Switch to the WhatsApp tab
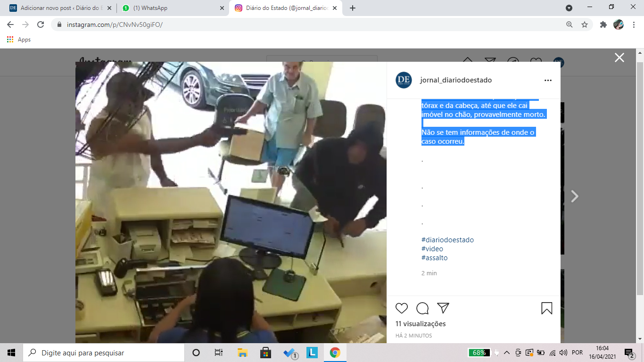The image size is (644, 362). pyautogui.click(x=172, y=8)
